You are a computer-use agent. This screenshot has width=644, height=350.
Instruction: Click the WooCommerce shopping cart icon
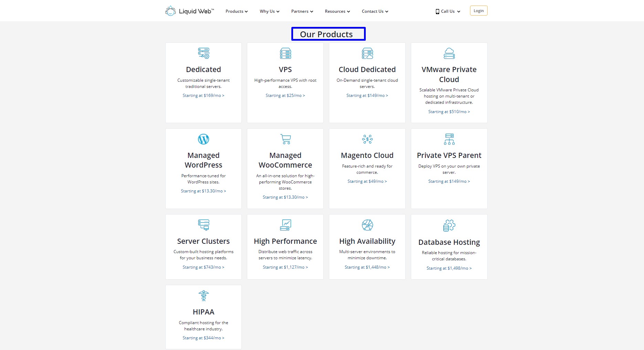[285, 139]
